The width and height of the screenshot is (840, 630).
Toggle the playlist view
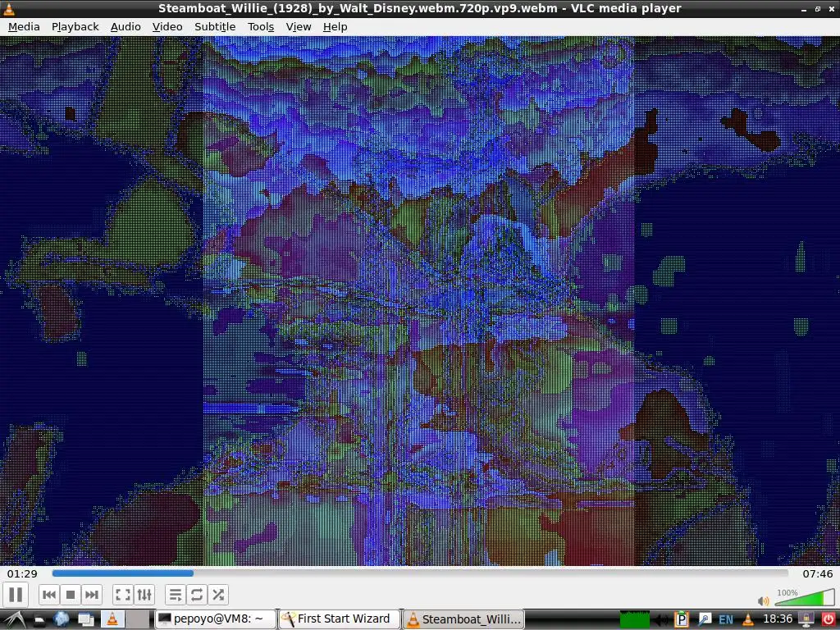[x=176, y=595]
